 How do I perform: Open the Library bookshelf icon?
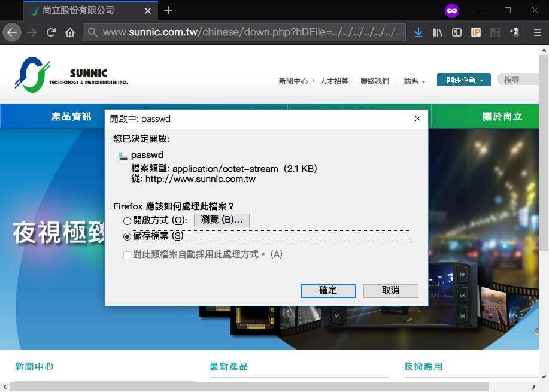[438, 32]
